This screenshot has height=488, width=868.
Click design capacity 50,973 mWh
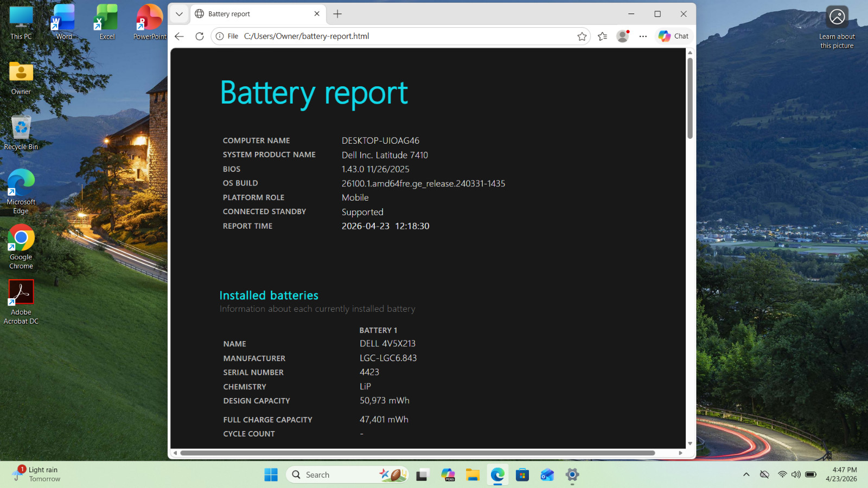tap(385, 401)
